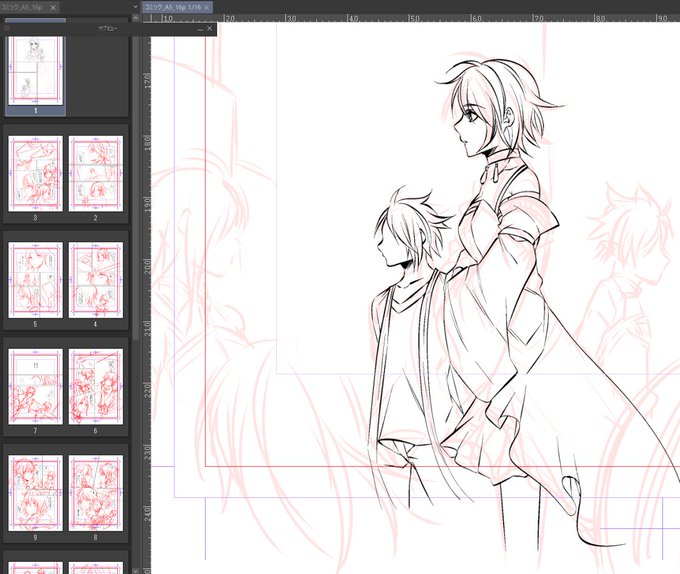Click the サブビュー panel title

(108, 29)
